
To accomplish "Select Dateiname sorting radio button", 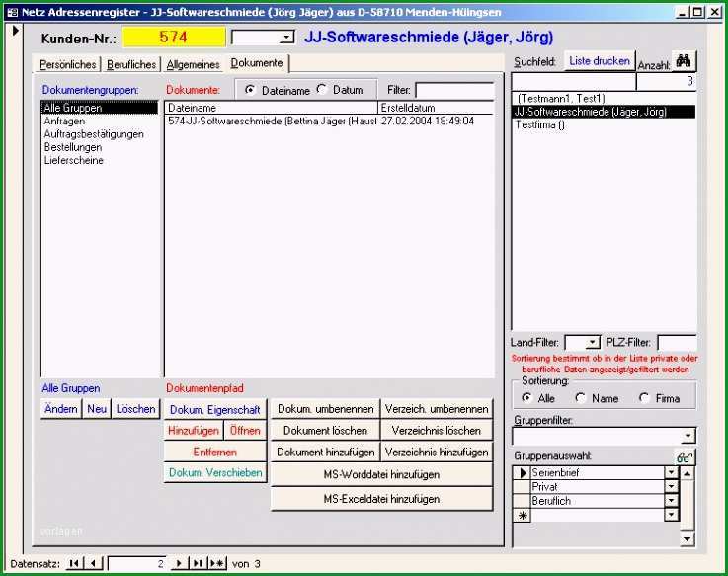I will tap(250, 90).
